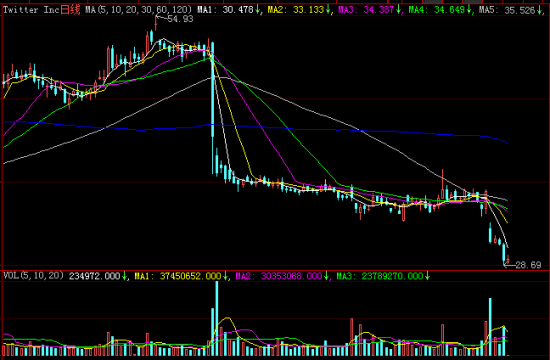Screen dimensions: 550x360
Task: Select the long cyan gap-down candlestick
Action: pos(213,107)
